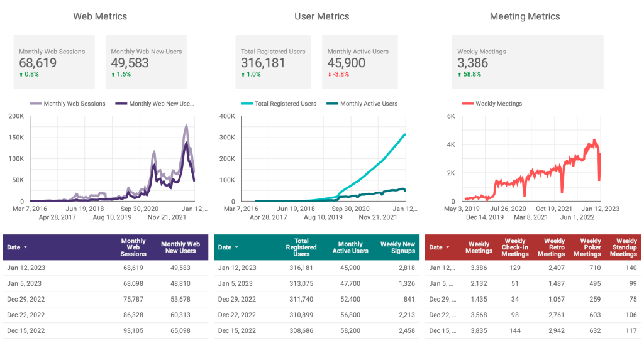Select Jan 12, 2023 row in user table
This screenshot has height=348, width=644.
317,268
